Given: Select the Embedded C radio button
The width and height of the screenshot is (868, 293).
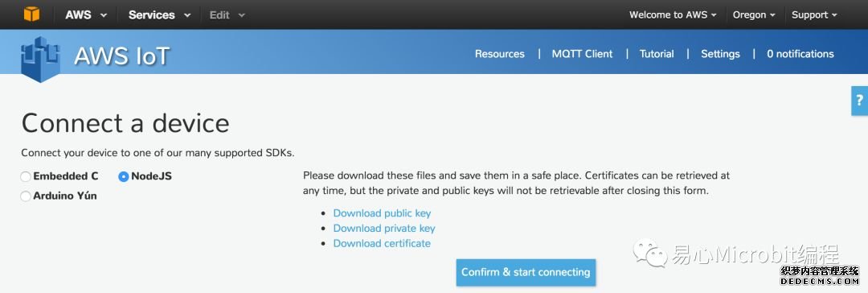Looking at the screenshot, I should click(26, 177).
